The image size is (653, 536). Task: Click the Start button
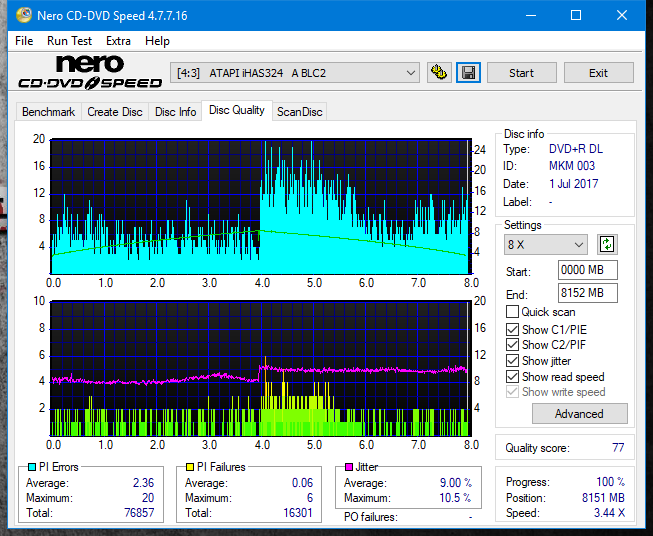521,73
